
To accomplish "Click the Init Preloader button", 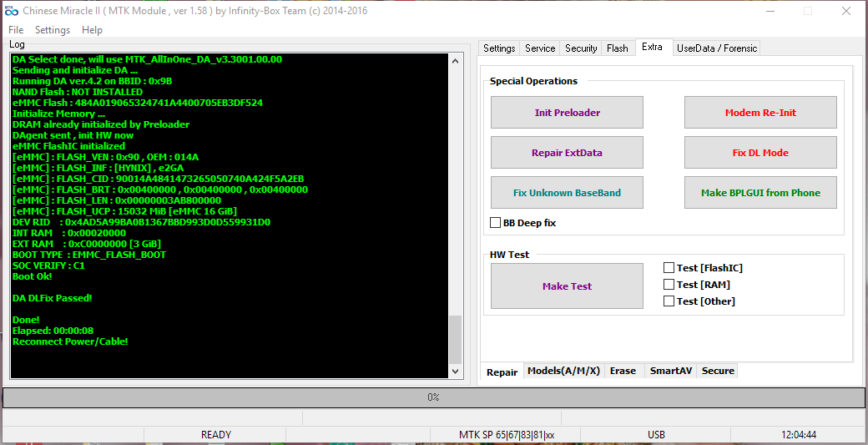I will point(567,113).
